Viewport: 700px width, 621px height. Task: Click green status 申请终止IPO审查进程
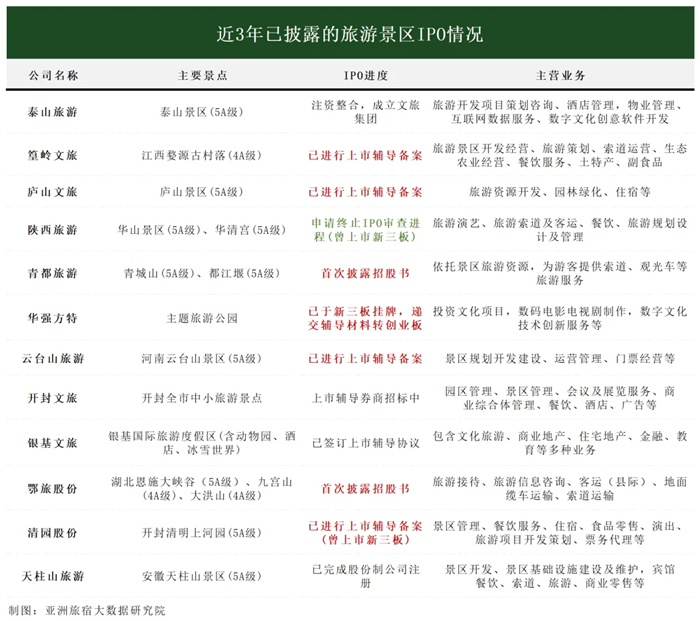[366, 230]
